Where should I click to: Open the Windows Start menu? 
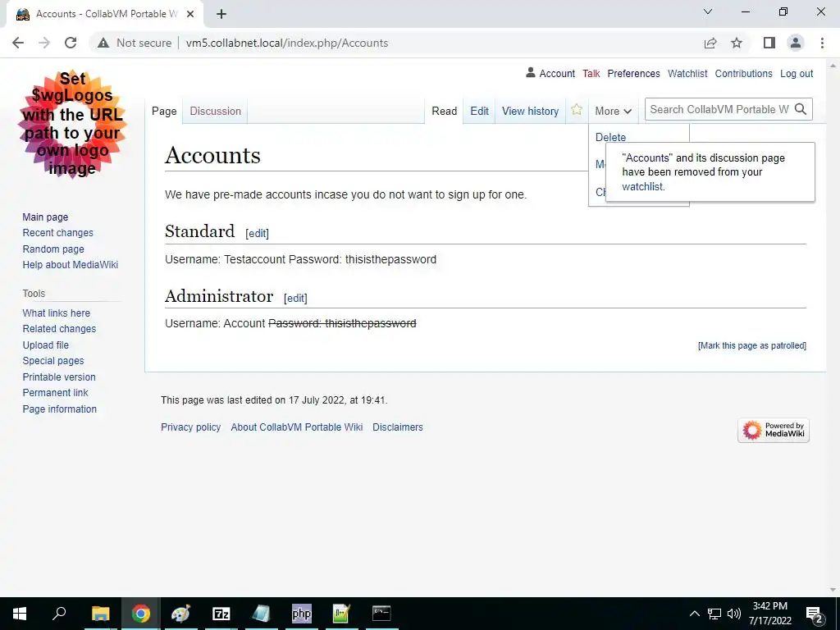(x=20, y=614)
